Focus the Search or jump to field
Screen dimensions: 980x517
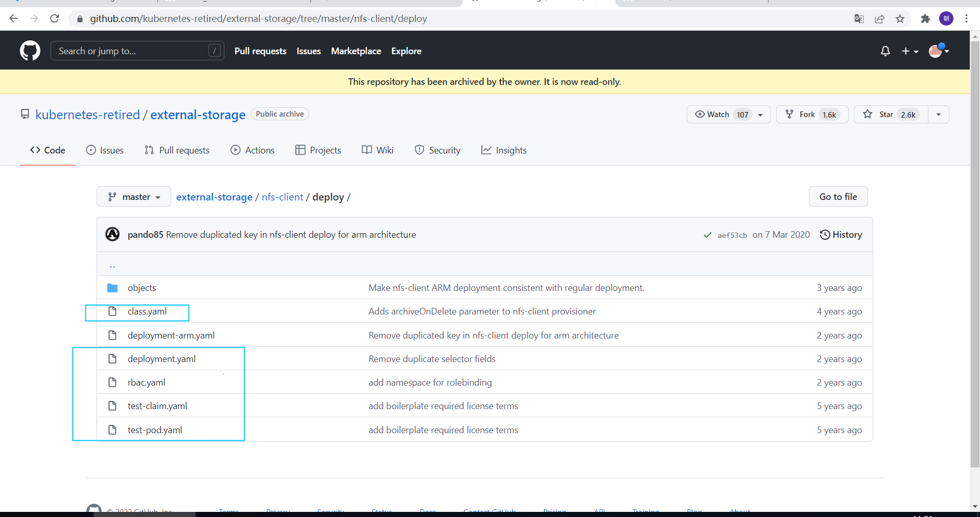137,51
